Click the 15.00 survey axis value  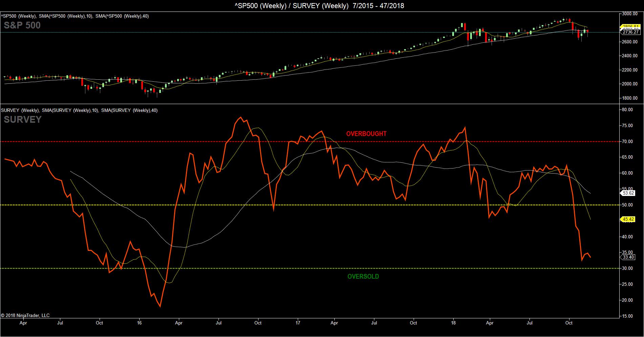click(628, 316)
